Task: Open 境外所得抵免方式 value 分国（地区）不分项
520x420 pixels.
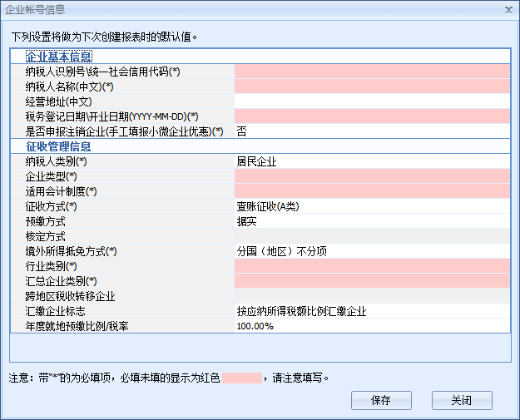Action: pos(371,251)
